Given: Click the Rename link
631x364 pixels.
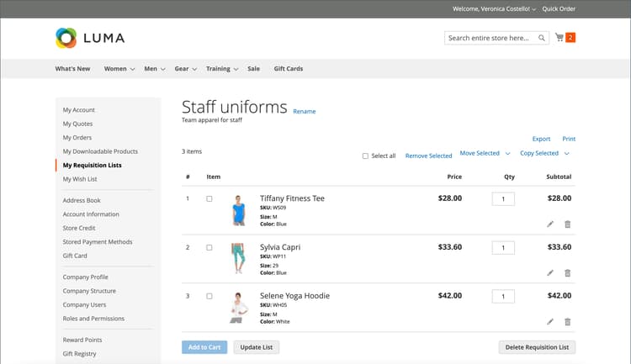Looking at the screenshot, I should coord(304,112).
